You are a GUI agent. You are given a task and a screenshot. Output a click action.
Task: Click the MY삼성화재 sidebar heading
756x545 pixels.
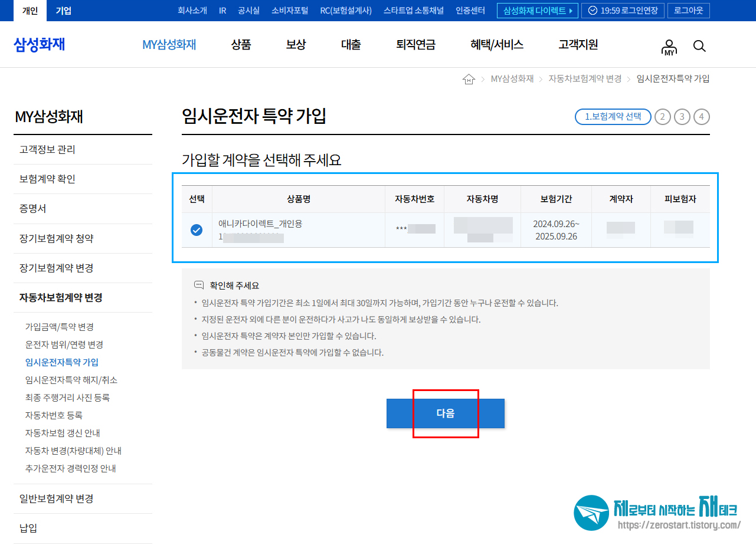49,117
